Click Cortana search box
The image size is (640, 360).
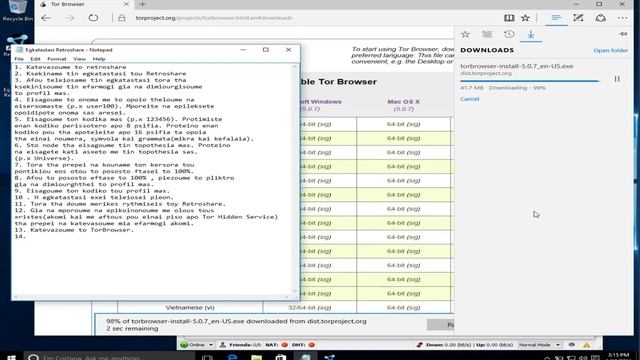[109, 357]
